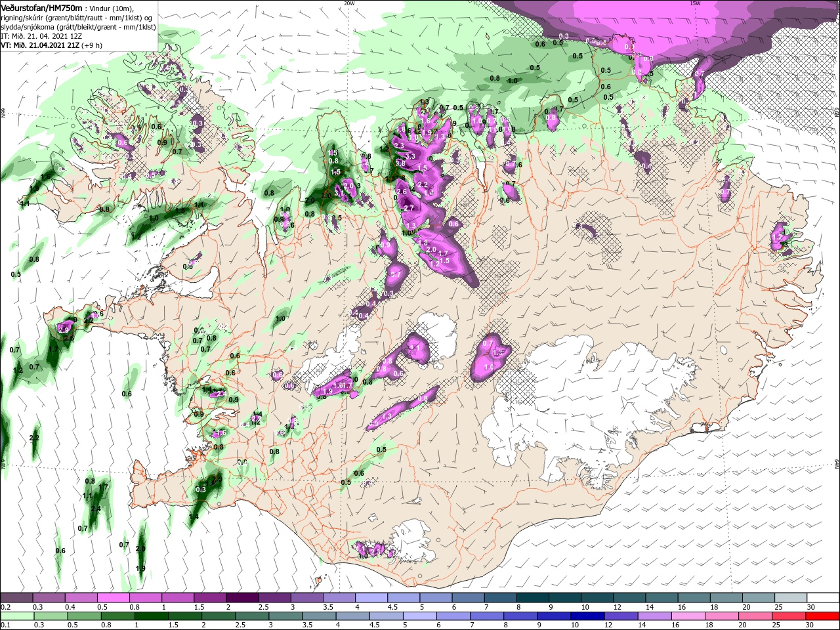Click the '20W' longitude label
840x630 pixels.
click(x=349, y=3)
